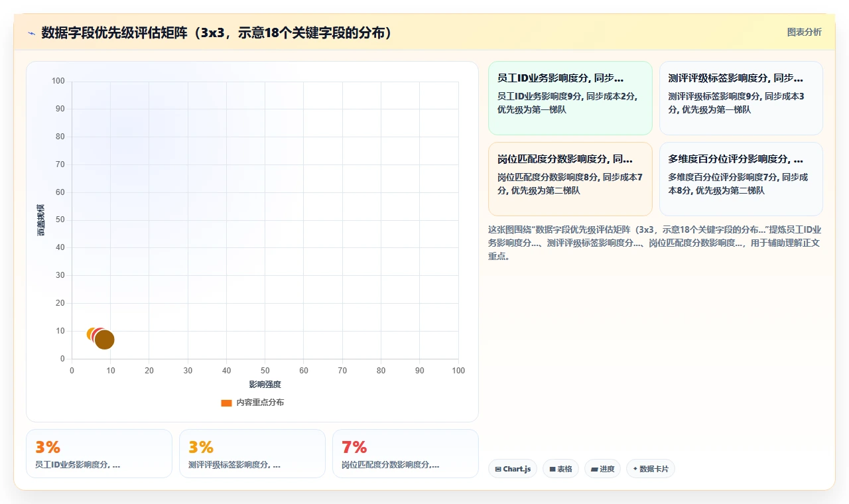The image size is (849, 504).
Task: Click the summary paragraph starting with 这张图围绕
Action: pos(655,243)
